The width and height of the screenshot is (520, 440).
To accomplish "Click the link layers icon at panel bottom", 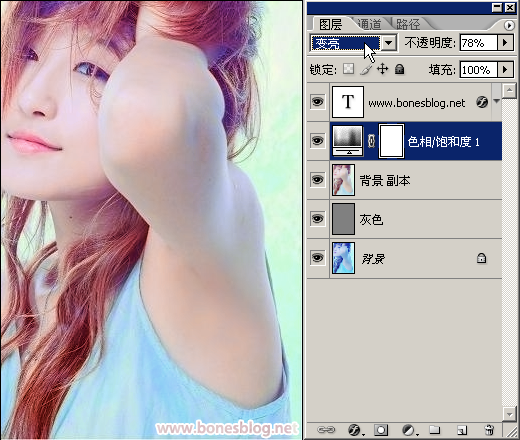I will (x=326, y=430).
